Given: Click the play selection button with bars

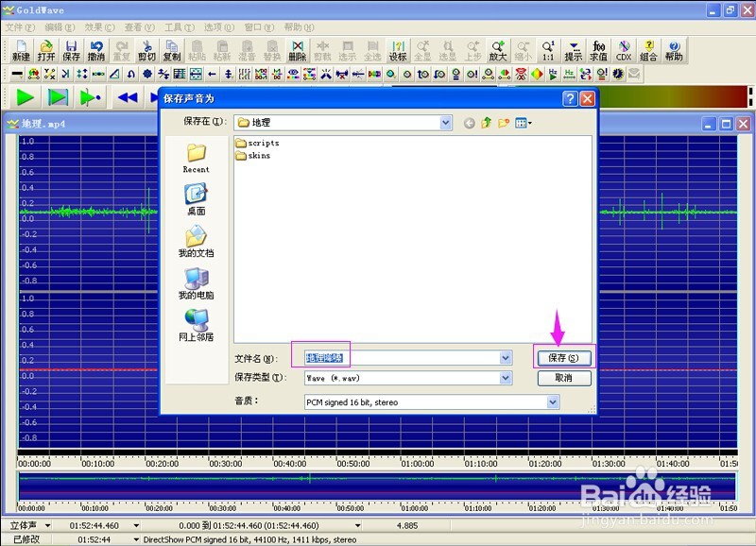Looking at the screenshot, I should click(58, 97).
